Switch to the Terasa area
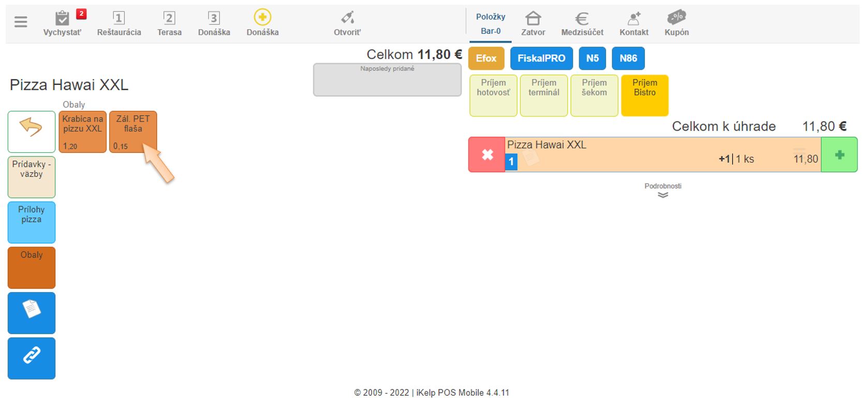This screenshot has height=403, width=868. (169, 23)
